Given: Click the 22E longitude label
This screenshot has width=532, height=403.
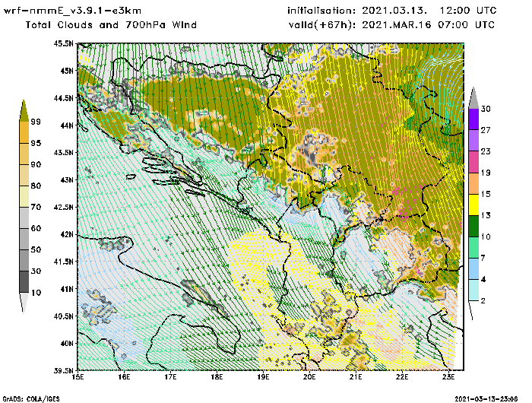Looking at the screenshot, I should (x=402, y=377).
